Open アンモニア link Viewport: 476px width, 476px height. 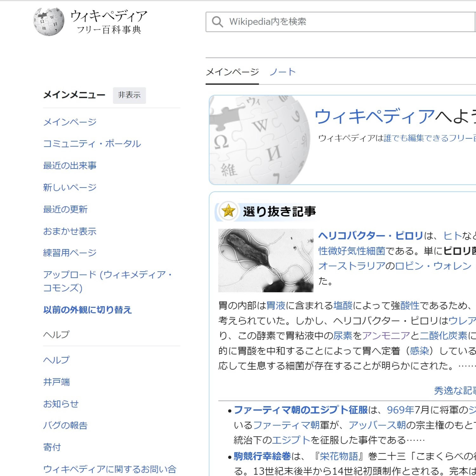click(x=386, y=336)
